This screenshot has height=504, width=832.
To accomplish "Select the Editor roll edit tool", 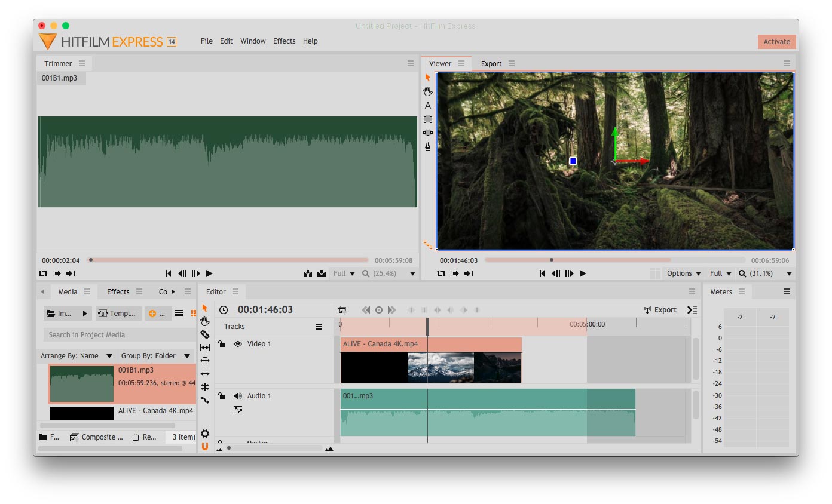I will (x=205, y=387).
